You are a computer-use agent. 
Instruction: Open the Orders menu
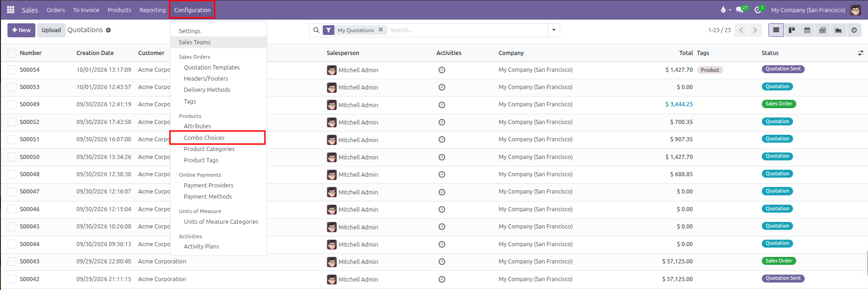pos(56,10)
